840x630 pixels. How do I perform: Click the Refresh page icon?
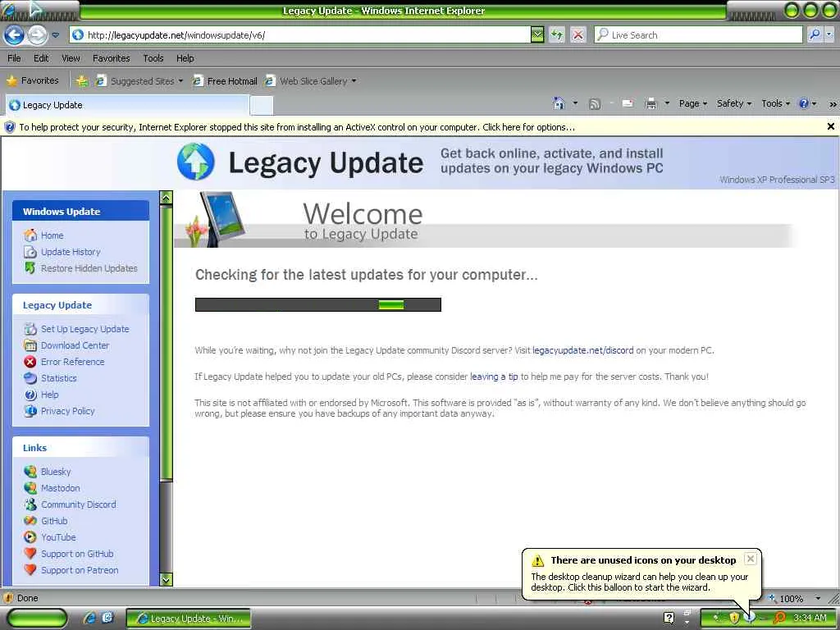557,35
